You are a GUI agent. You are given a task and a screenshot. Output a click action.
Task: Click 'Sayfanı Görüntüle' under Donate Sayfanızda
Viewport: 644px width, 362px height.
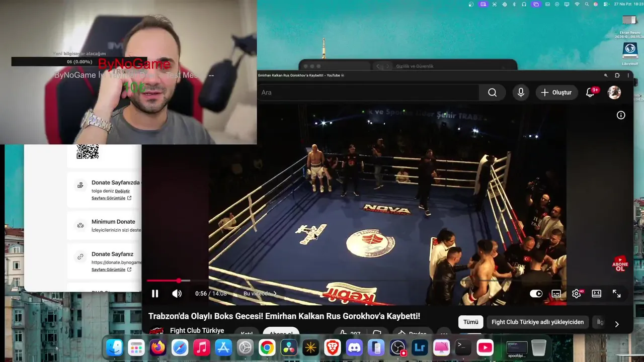pyautogui.click(x=111, y=198)
